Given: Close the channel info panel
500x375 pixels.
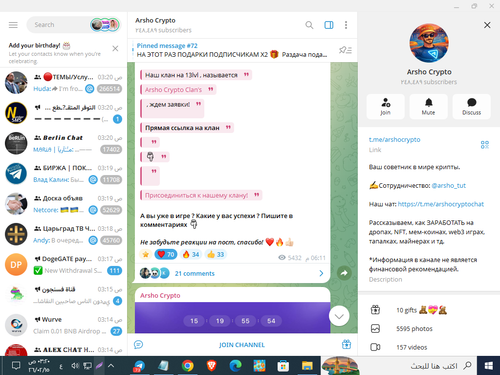Looking at the screenshot, I should click(487, 25).
